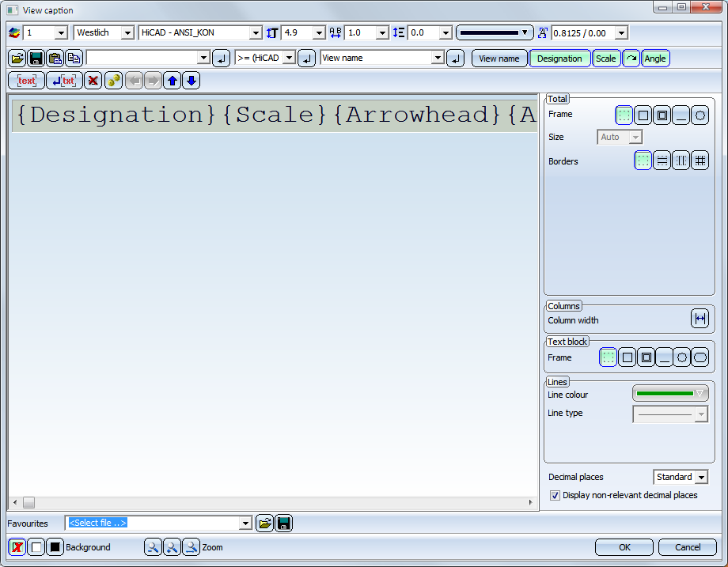Click the Designation button
Viewport: 728px width, 567px height.
pyautogui.click(x=559, y=59)
